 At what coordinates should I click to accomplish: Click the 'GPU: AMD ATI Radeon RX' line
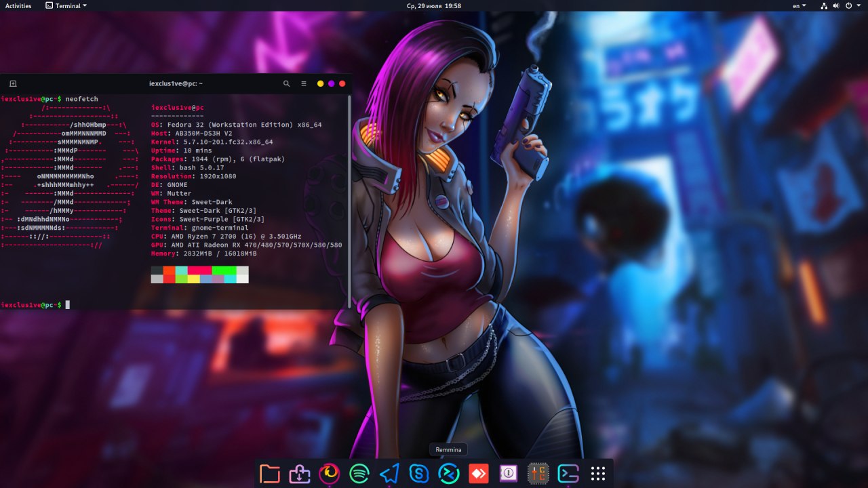(246, 245)
